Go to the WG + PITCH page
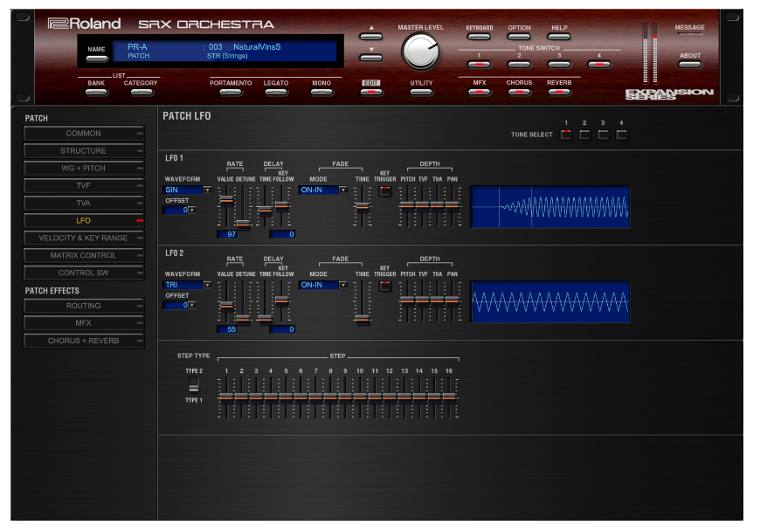760x532 pixels. point(83,168)
